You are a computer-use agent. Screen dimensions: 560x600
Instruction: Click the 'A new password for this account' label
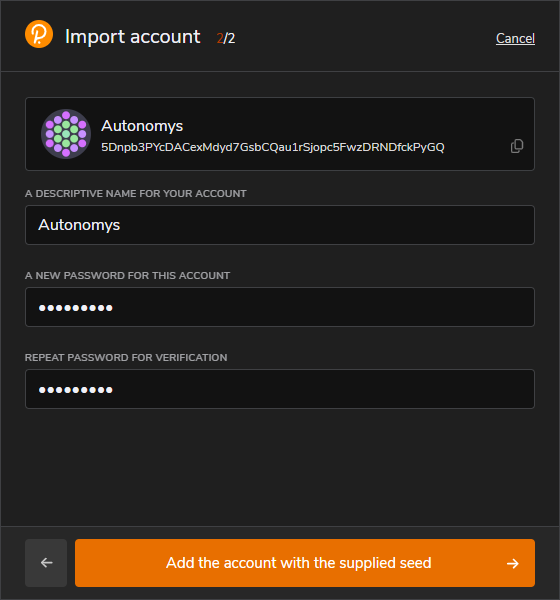tap(127, 276)
